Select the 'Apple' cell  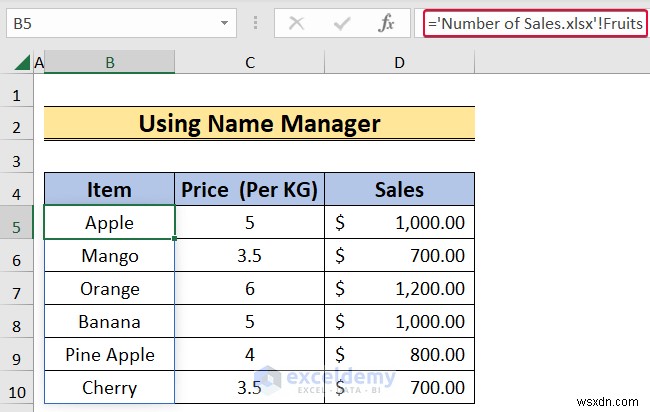(109, 223)
